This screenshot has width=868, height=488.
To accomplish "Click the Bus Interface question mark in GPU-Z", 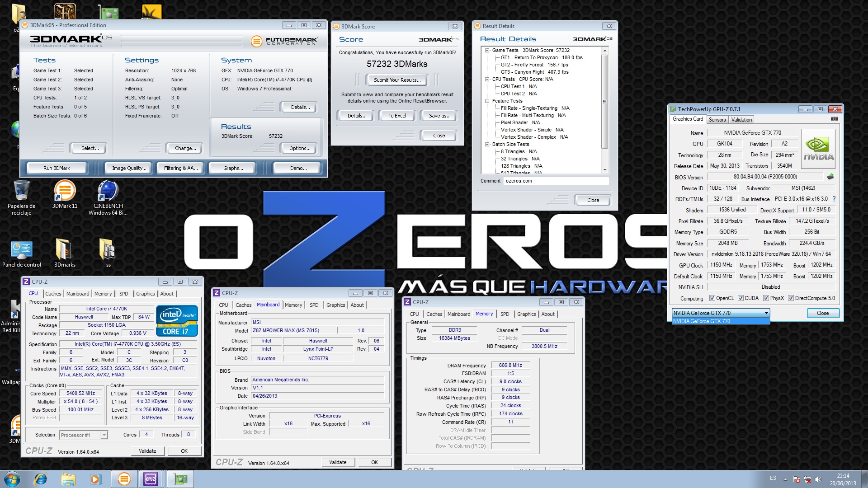I will click(x=834, y=199).
